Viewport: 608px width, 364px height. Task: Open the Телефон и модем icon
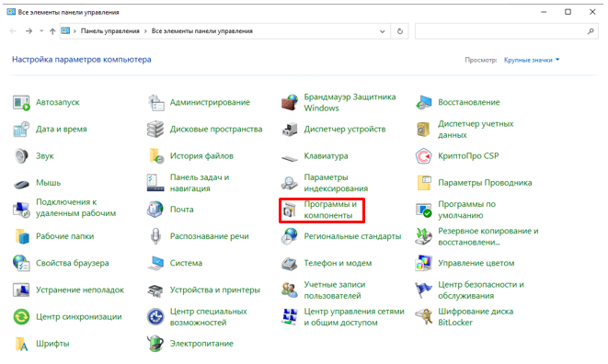point(290,263)
